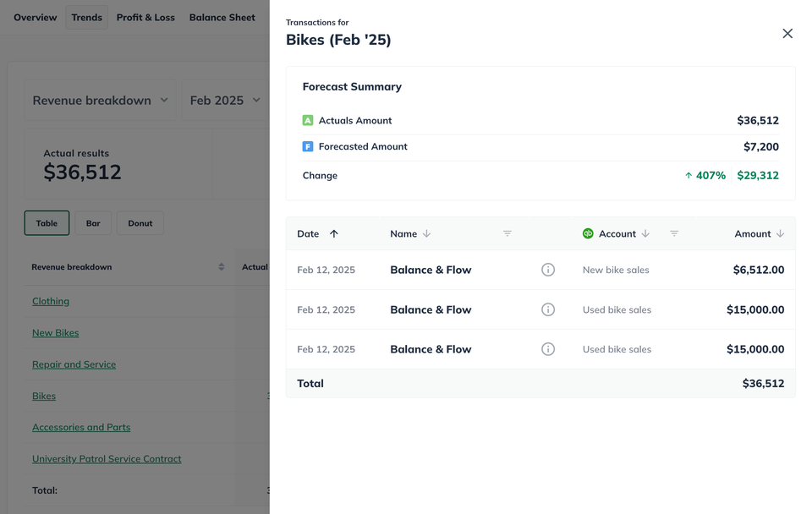Screen dimensions: 812x514
Task: Open the Account column filter
Action: (x=674, y=233)
